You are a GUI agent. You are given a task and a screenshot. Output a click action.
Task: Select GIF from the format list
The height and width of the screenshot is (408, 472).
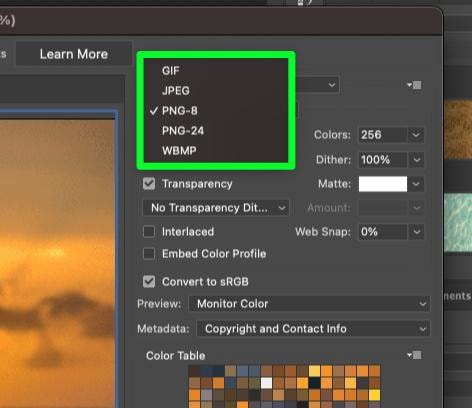(171, 71)
